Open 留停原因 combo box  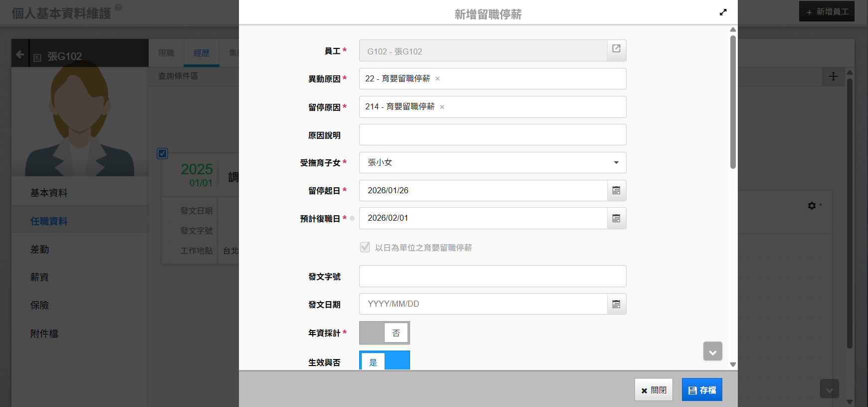coord(529,107)
